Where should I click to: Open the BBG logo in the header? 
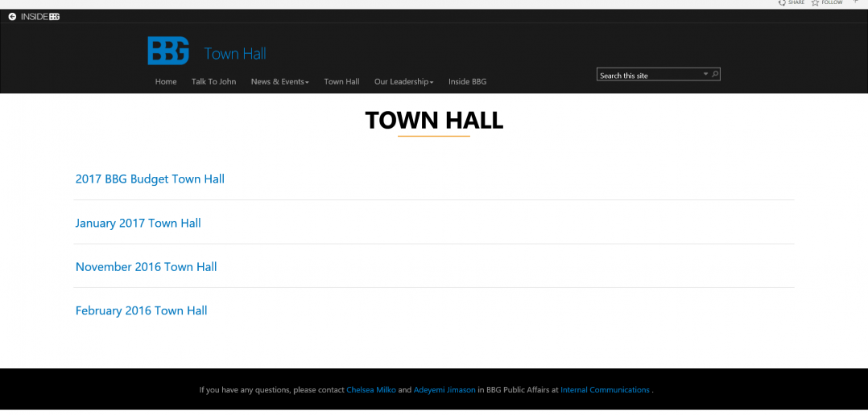(x=168, y=51)
